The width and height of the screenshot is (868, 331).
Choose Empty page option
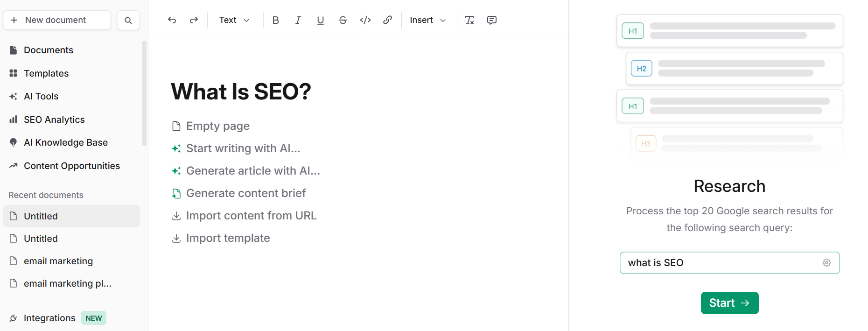(211, 126)
